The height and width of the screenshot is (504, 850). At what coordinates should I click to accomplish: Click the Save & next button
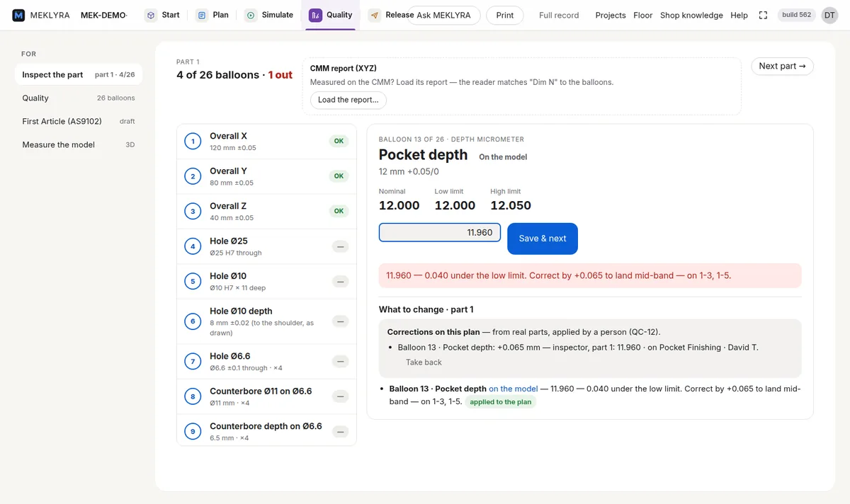[x=543, y=239]
